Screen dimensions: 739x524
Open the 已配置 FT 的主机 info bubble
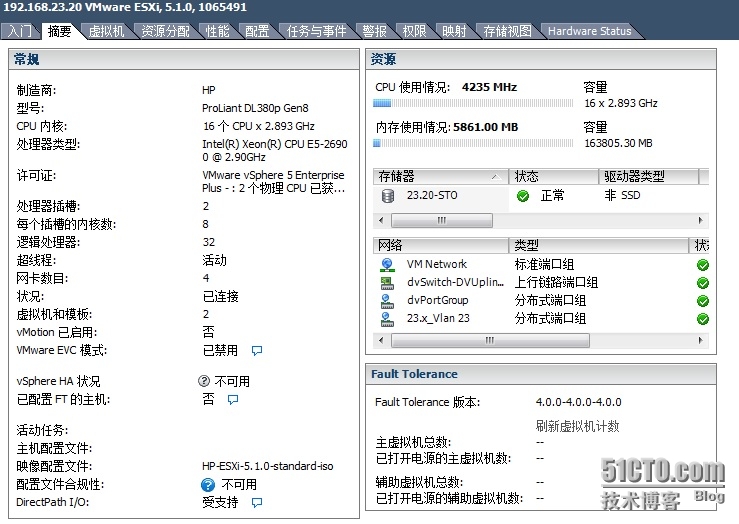(233, 400)
